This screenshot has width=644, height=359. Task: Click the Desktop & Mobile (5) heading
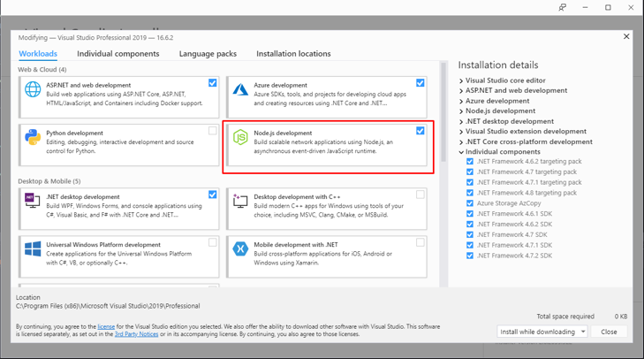point(49,181)
